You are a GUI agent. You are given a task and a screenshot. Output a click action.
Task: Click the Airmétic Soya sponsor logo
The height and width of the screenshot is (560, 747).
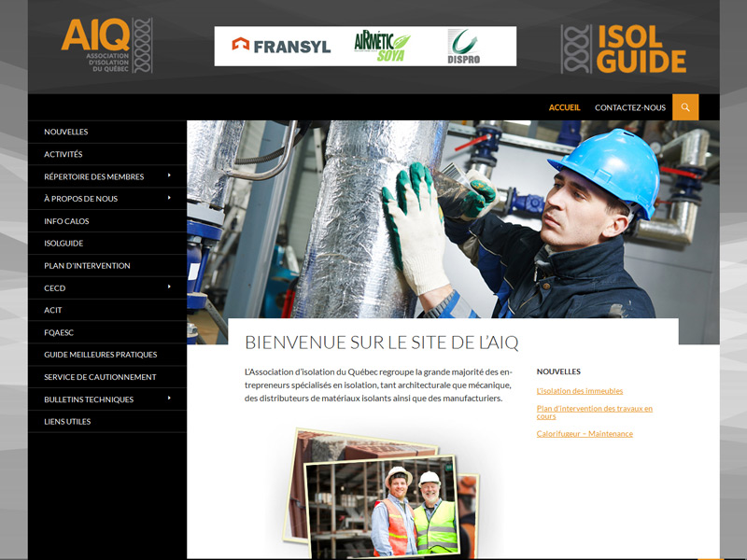[x=381, y=46]
